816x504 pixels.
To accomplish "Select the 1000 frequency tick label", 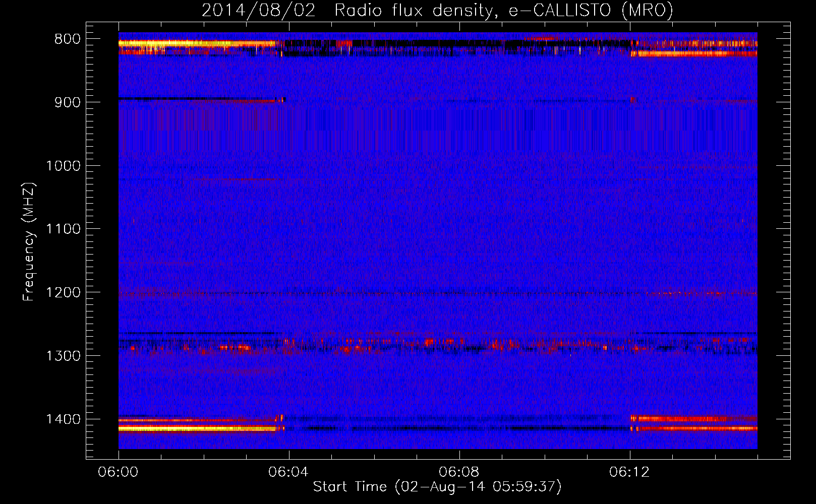I will [x=63, y=166].
